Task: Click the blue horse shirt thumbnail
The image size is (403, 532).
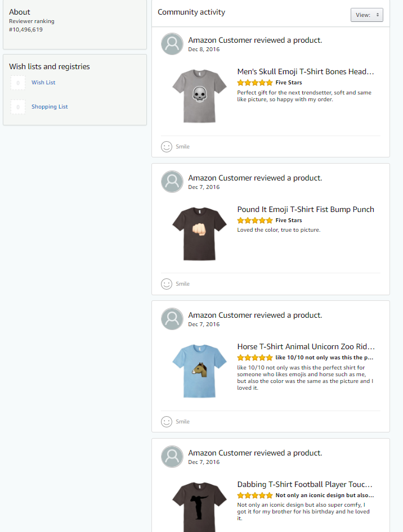Action: click(199, 371)
